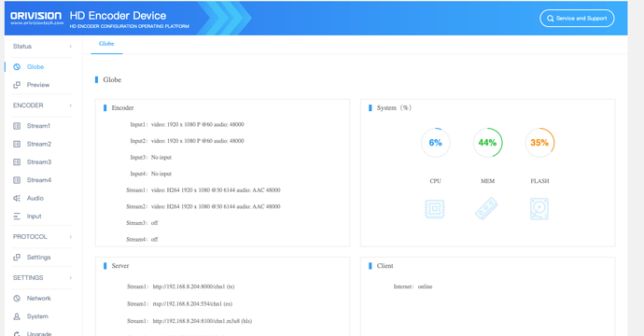Open the Stream4 menu entry

[39, 180]
